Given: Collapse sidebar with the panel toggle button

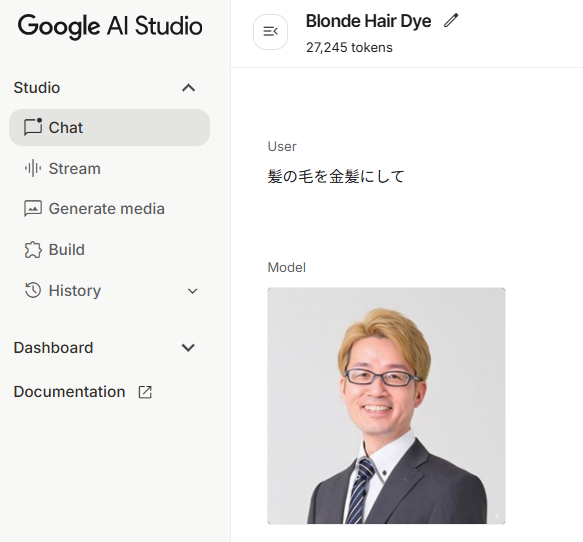Looking at the screenshot, I should (270, 32).
